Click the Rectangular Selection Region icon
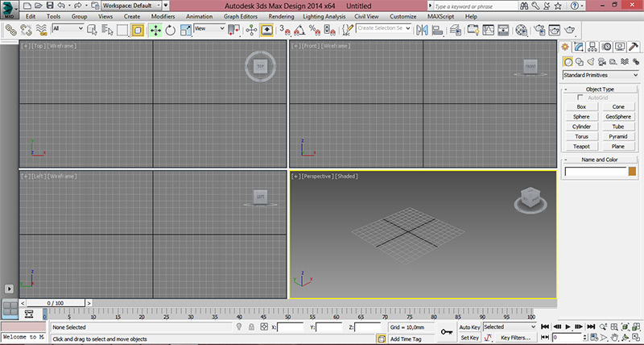The image size is (644, 345). [122, 30]
